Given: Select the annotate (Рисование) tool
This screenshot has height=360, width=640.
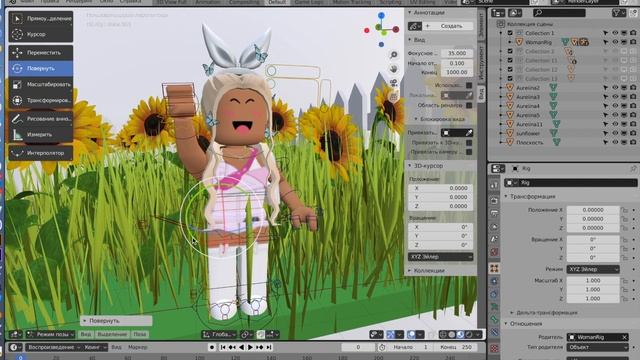Looking at the screenshot, I should coord(41,119).
